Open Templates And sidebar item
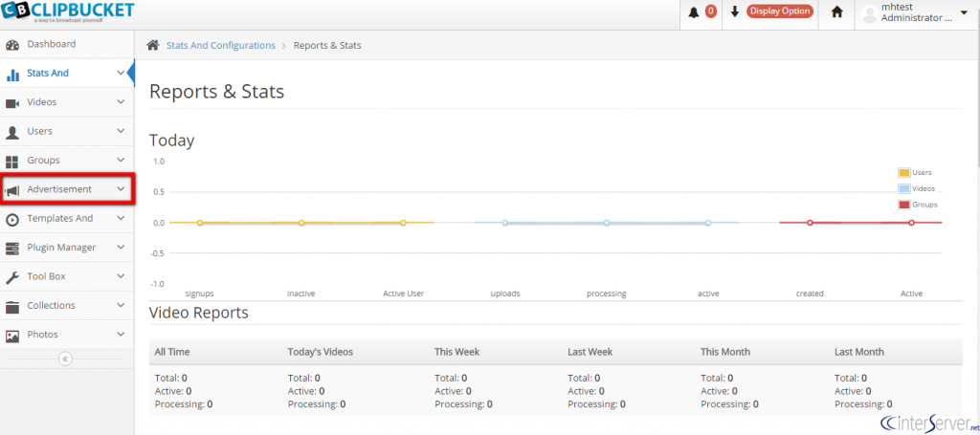Image resolution: width=980 pixels, height=435 pixels. coord(67,218)
